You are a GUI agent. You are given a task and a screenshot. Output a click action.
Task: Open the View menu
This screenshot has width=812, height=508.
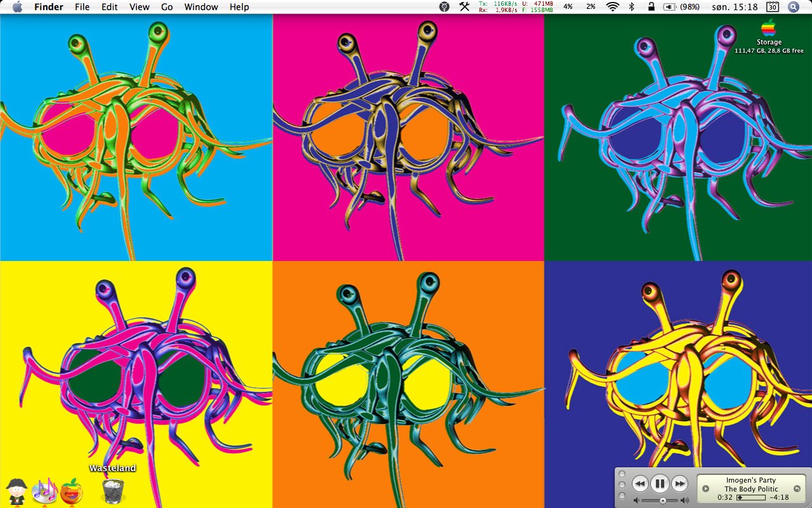(x=140, y=7)
